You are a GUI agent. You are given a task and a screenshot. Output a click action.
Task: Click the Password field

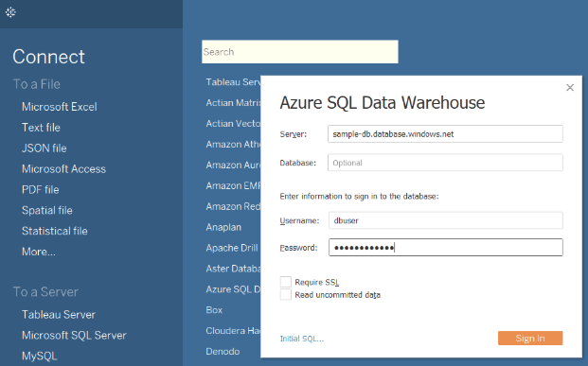point(446,247)
